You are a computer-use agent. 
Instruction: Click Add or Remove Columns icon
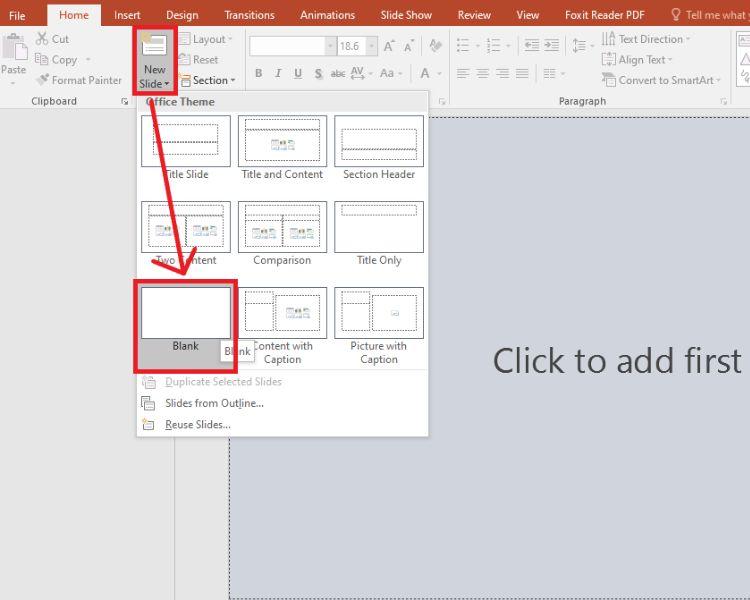click(549, 73)
